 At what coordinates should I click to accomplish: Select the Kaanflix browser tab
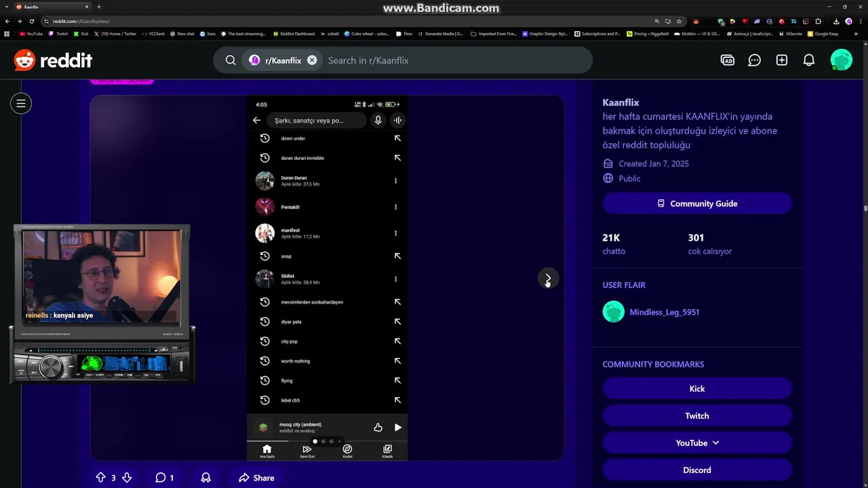point(52,7)
